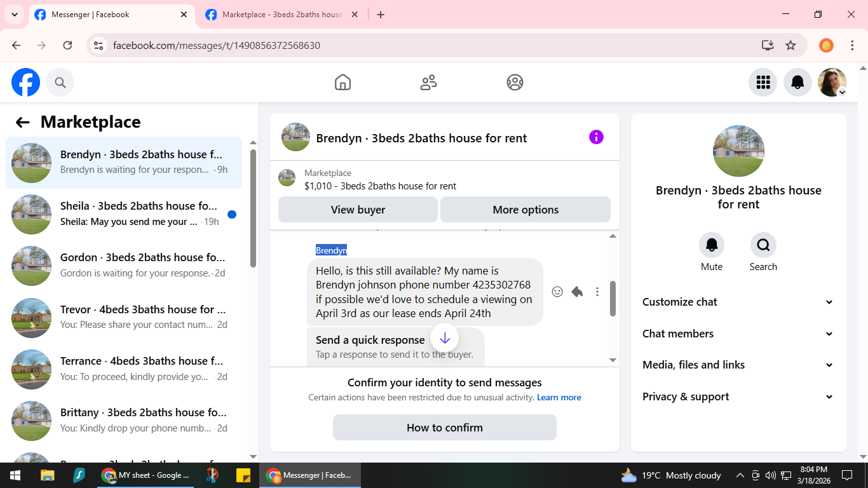Image resolution: width=868 pixels, height=488 pixels.
Task: Click the chat scrollbar down arrow
Action: pyautogui.click(x=613, y=360)
